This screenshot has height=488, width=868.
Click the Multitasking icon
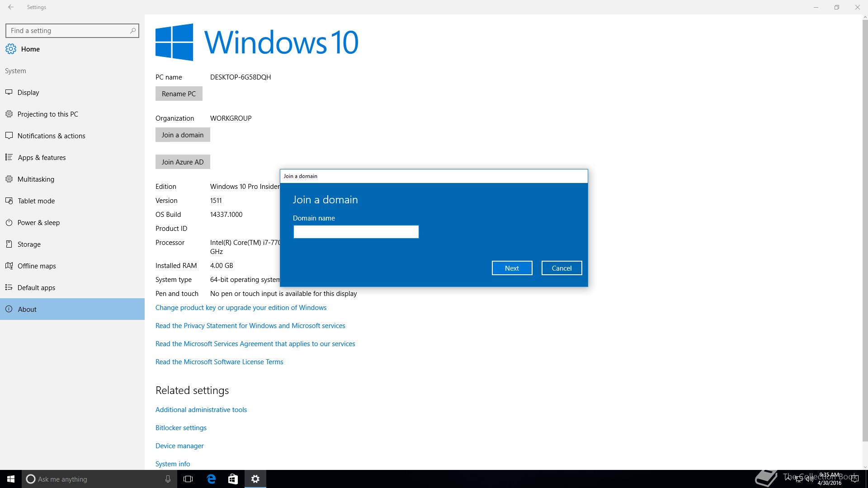(x=9, y=179)
